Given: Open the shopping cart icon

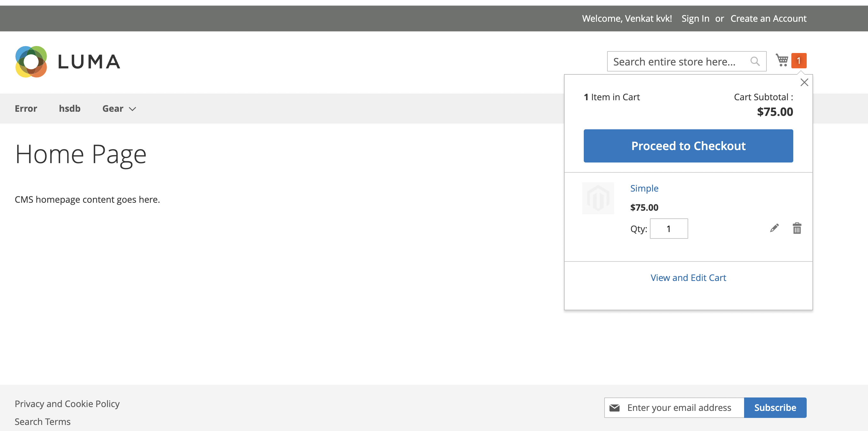Looking at the screenshot, I should coord(782,61).
